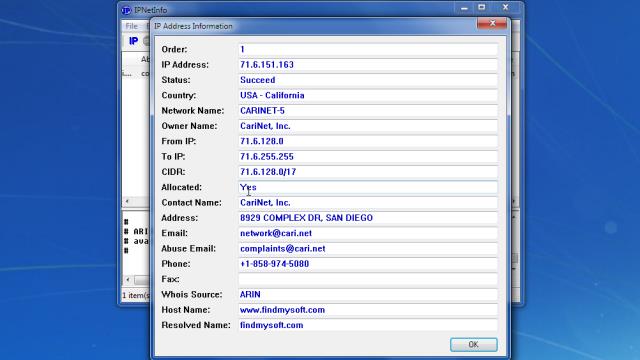Click left scroll arrow of lower IPNetInfo pane

tap(128, 280)
